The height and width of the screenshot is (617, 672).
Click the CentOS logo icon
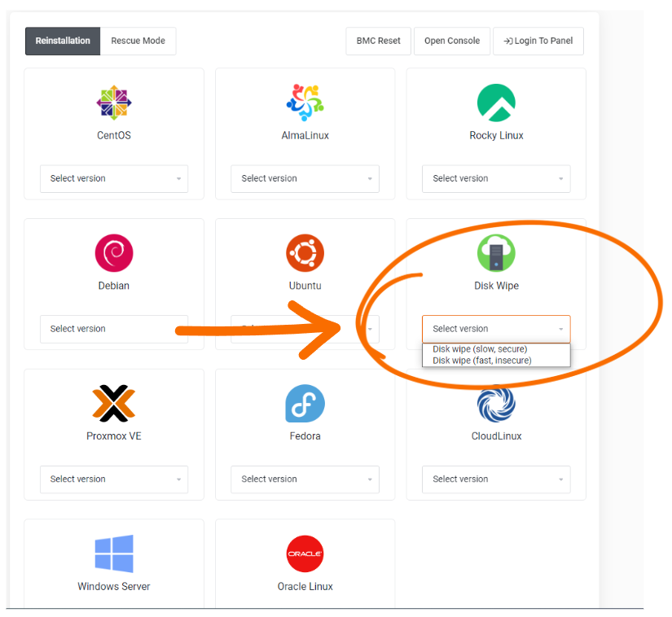pyautogui.click(x=114, y=103)
